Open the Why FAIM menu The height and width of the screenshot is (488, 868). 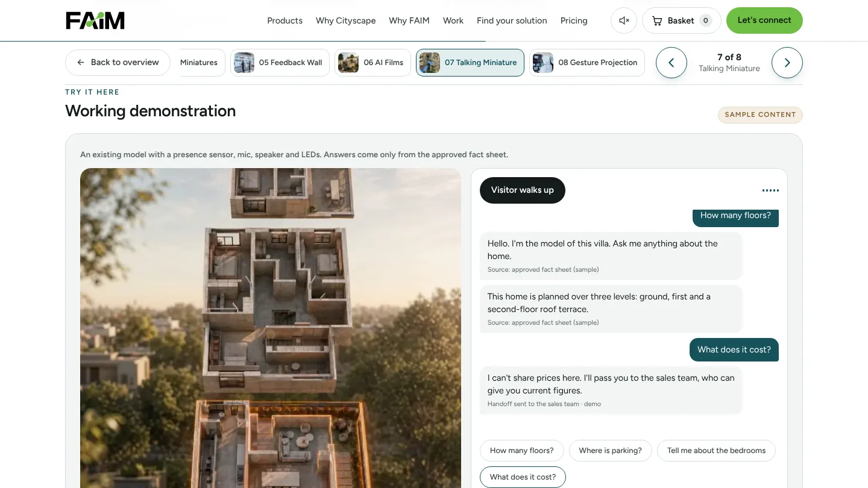pos(409,20)
